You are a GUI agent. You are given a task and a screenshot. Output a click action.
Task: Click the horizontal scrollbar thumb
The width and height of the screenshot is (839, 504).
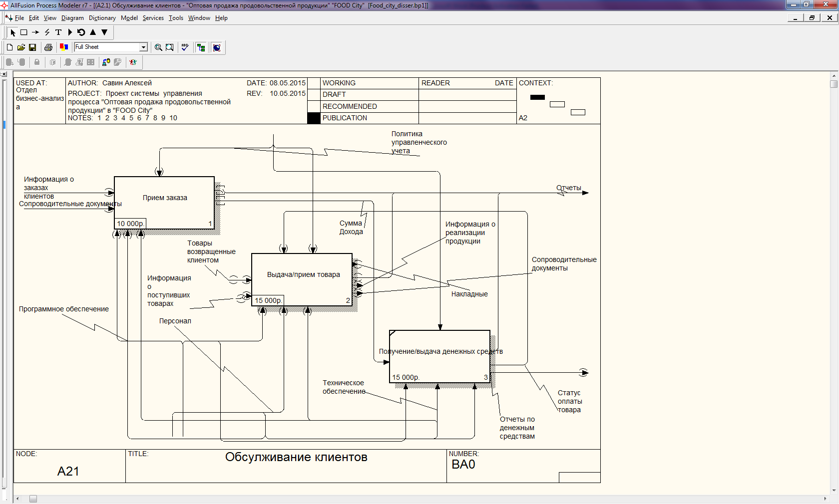tap(33, 499)
